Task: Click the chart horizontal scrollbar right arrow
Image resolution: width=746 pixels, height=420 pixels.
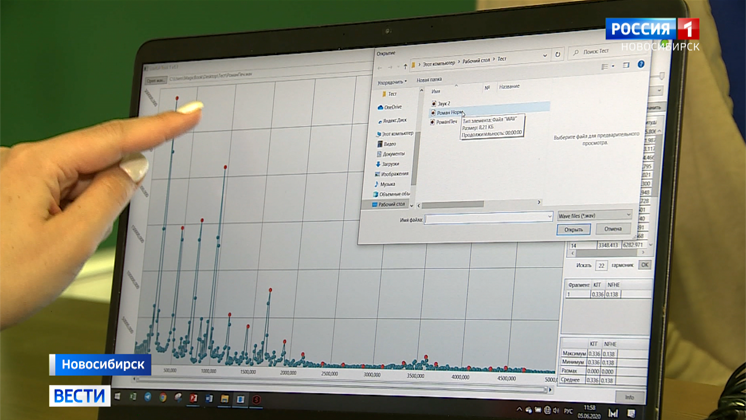Action: (550, 390)
